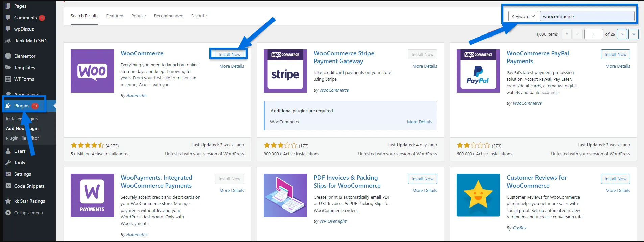Click the WooCommerce plugin star rating
644x242 pixels.
tap(87, 145)
